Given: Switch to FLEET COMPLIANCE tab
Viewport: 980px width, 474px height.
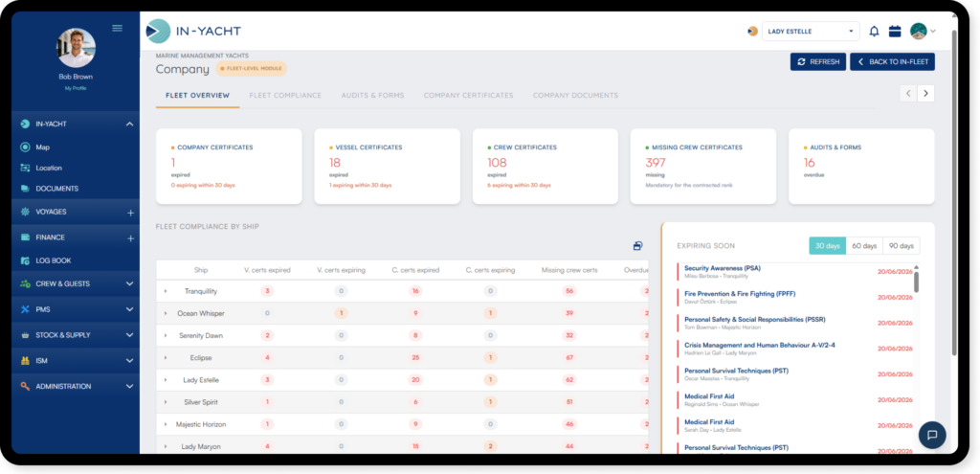Looking at the screenshot, I should 285,96.
